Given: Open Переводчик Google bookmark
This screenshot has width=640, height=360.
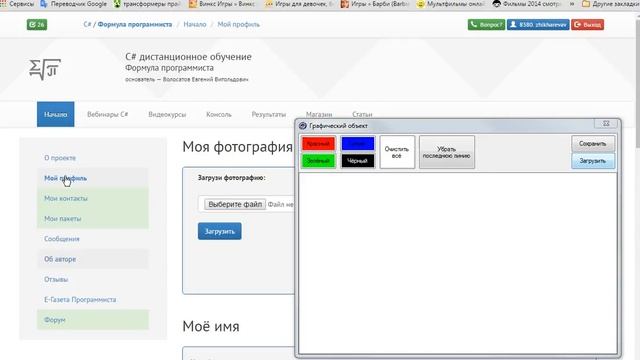Looking at the screenshot, I should click(x=74, y=4).
